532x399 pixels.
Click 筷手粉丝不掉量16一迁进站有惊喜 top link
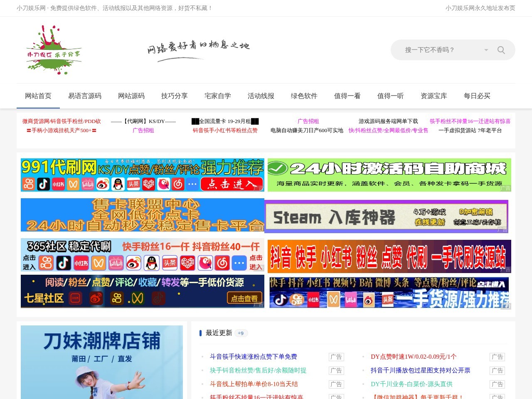coord(470,121)
